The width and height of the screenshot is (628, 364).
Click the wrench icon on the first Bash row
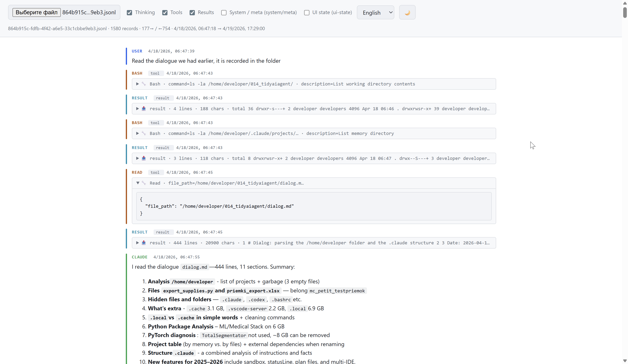[144, 84]
